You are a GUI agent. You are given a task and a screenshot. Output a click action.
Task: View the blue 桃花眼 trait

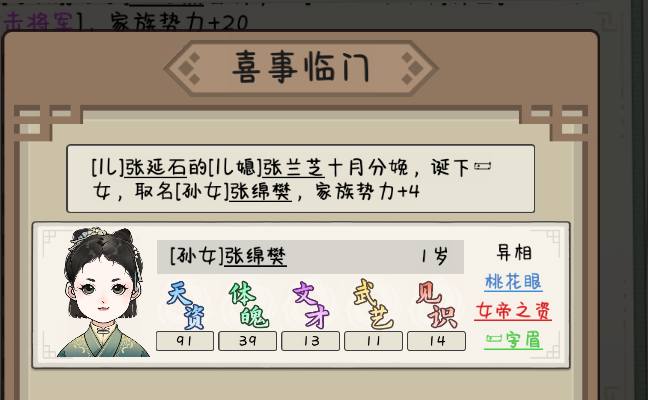coord(513,282)
